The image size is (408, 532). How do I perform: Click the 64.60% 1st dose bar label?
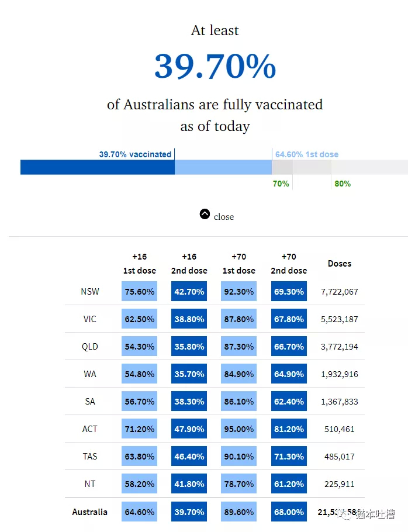[307, 154]
